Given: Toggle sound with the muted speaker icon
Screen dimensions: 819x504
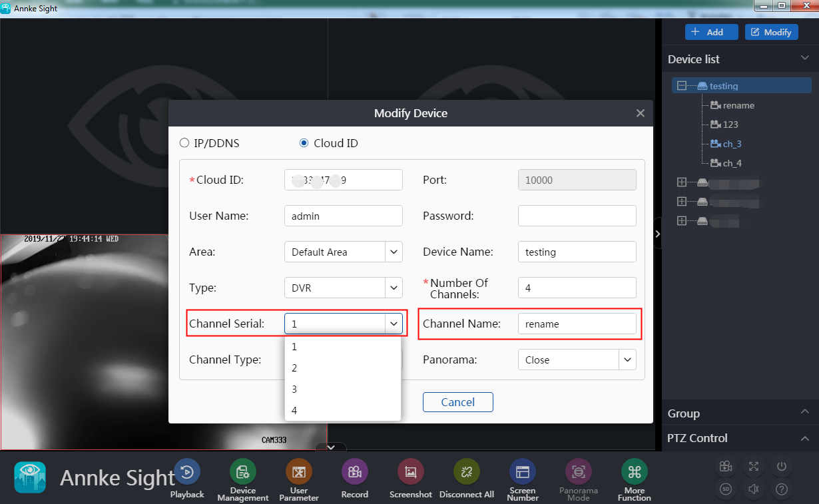Looking at the screenshot, I should 754,490.
